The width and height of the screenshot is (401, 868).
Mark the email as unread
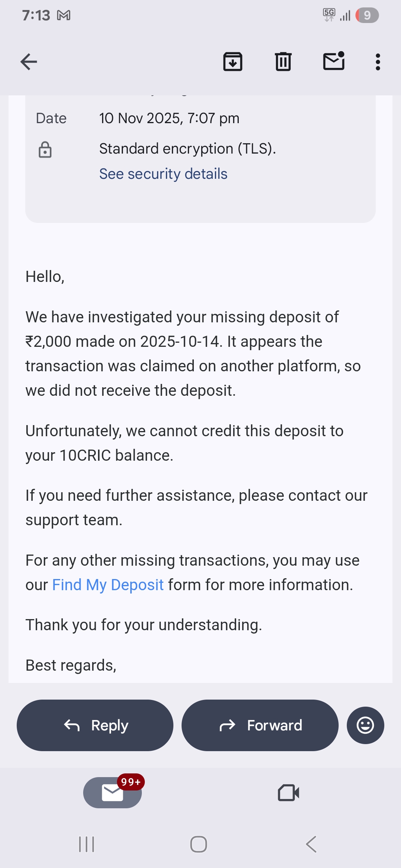coord(333,61)
